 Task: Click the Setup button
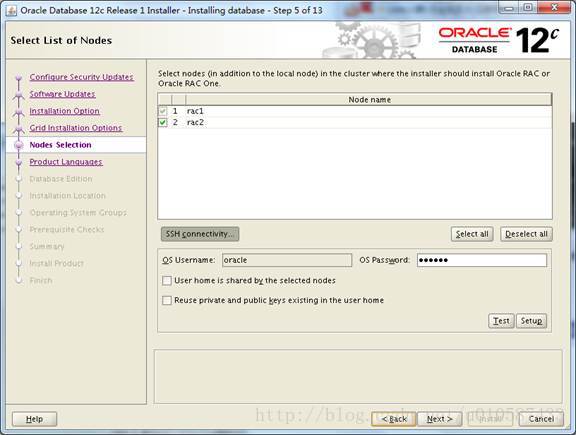[x=531, y=321]
